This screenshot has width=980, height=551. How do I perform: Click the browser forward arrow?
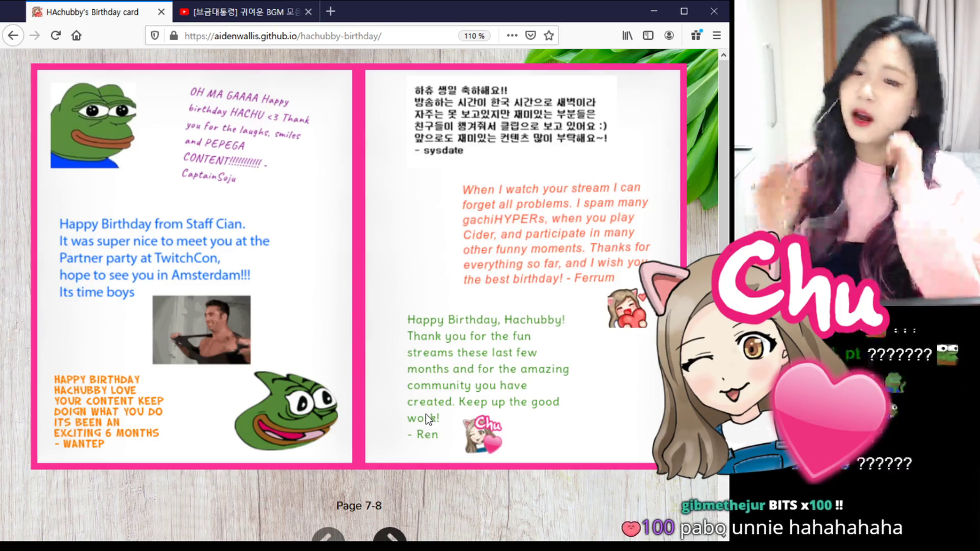[x=35, y=36]
